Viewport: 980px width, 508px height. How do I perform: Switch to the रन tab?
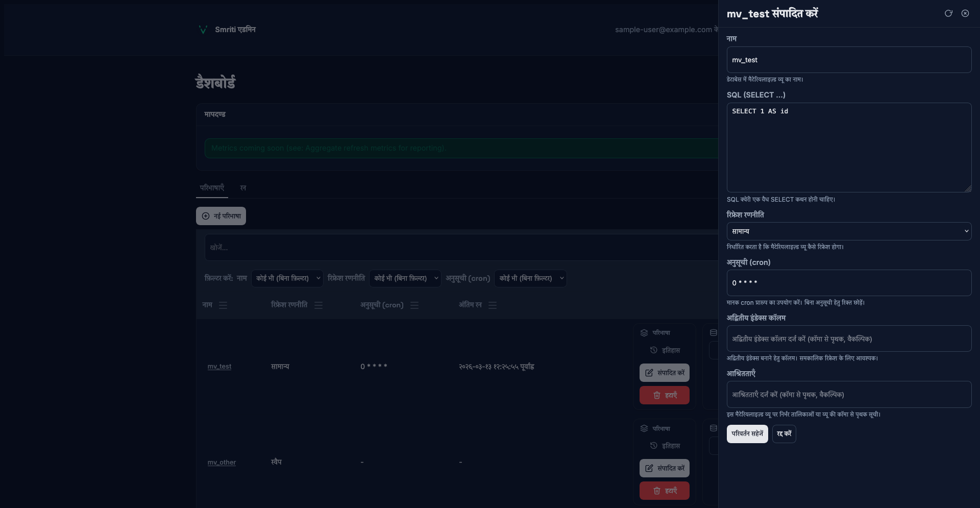[243, 188]
